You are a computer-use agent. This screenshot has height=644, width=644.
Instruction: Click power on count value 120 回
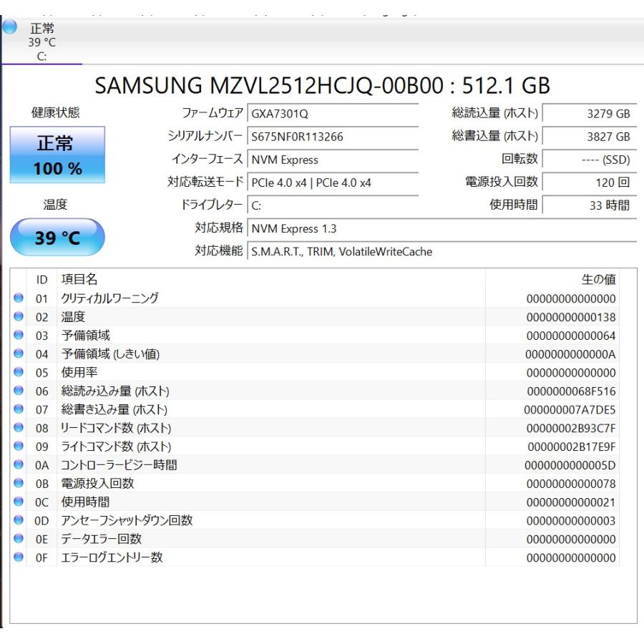tap(590, 182)
